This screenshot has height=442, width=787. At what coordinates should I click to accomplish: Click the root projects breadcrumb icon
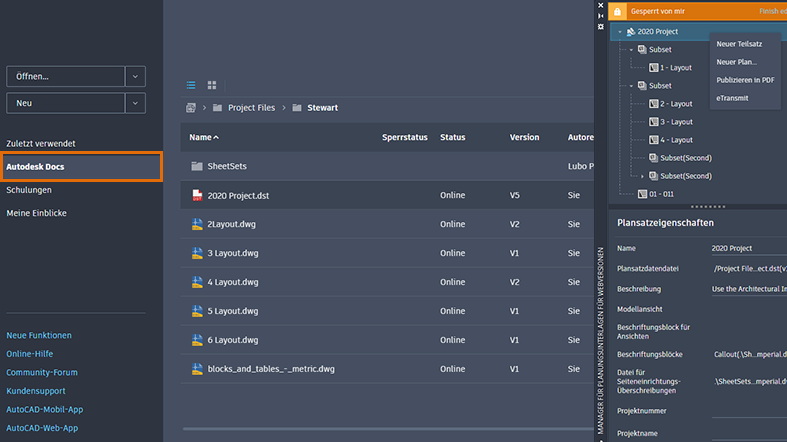point(191,107)
